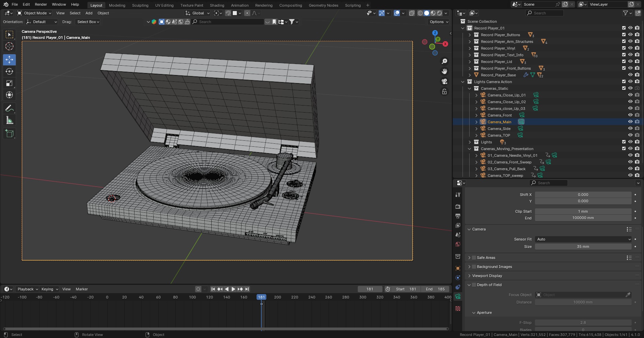The image size is (644, 338).
Task: Select the Measure tool
Action: 9,120
